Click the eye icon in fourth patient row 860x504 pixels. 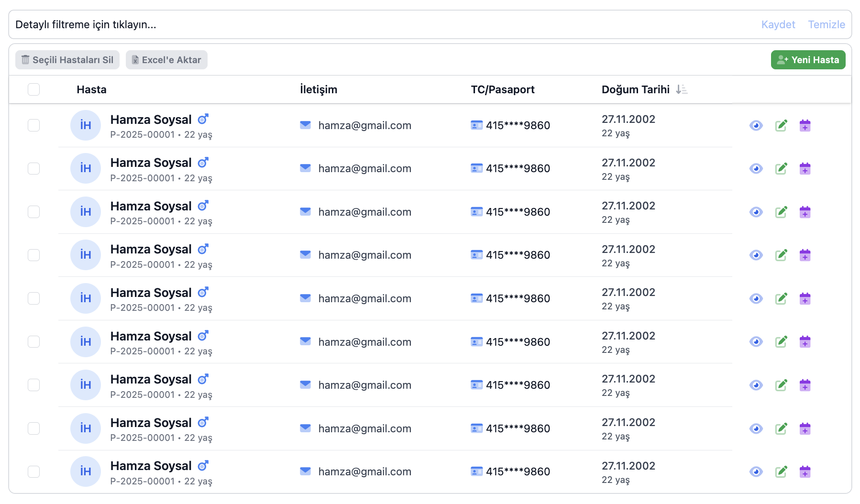click(x=756, y=255)
